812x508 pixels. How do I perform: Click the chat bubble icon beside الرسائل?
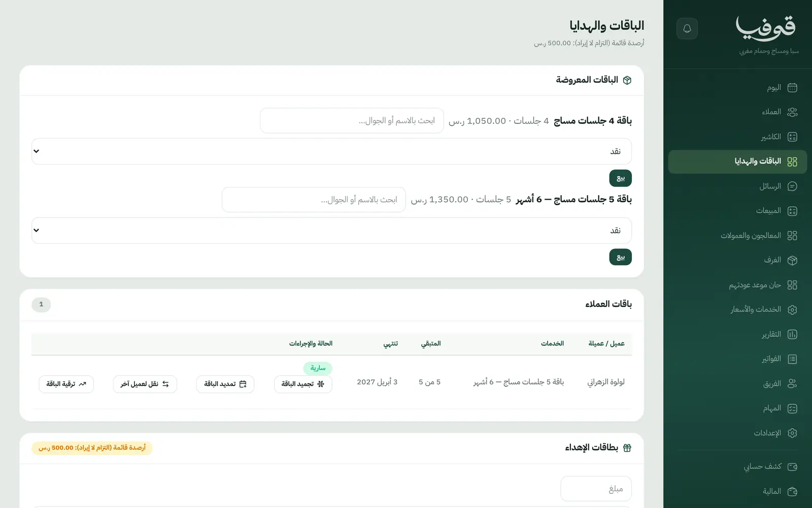pyautogui.click(x=792, y=186)
